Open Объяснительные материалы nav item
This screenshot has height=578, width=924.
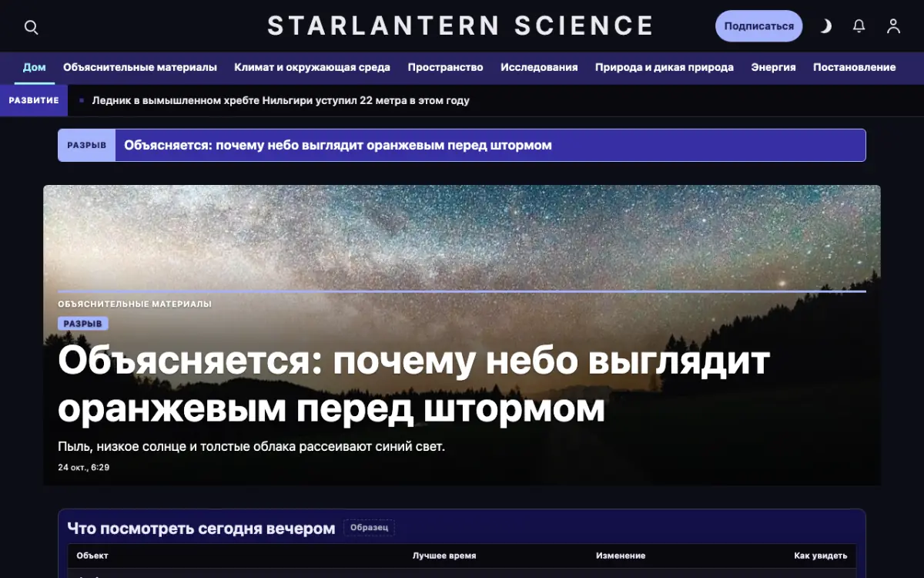140,67
